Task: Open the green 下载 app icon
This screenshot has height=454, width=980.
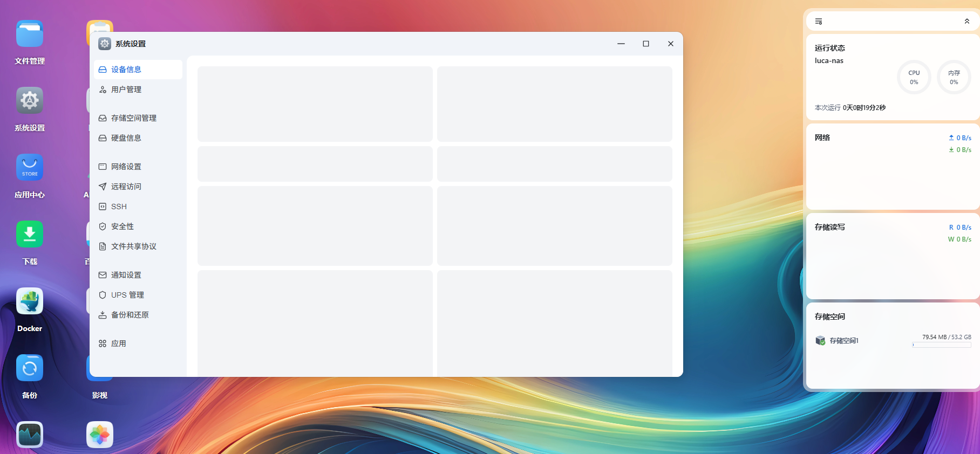Action: coord(30,235)
